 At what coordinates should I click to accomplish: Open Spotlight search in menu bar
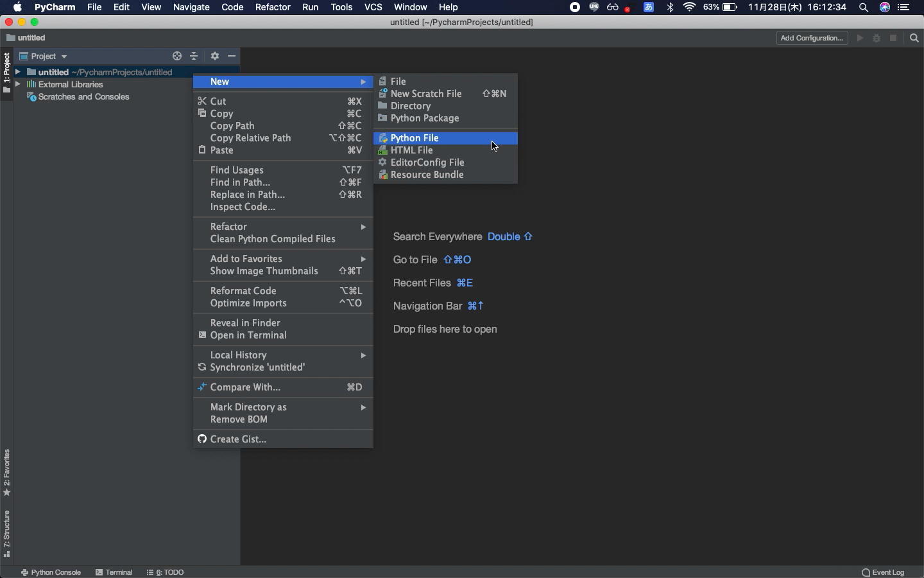coord(864,7)
